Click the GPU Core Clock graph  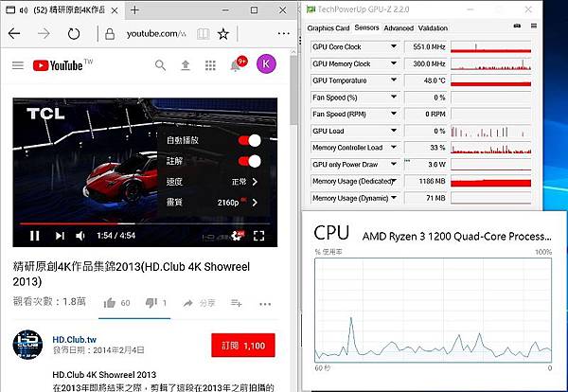pyautogui.click(x=490, y=46)
